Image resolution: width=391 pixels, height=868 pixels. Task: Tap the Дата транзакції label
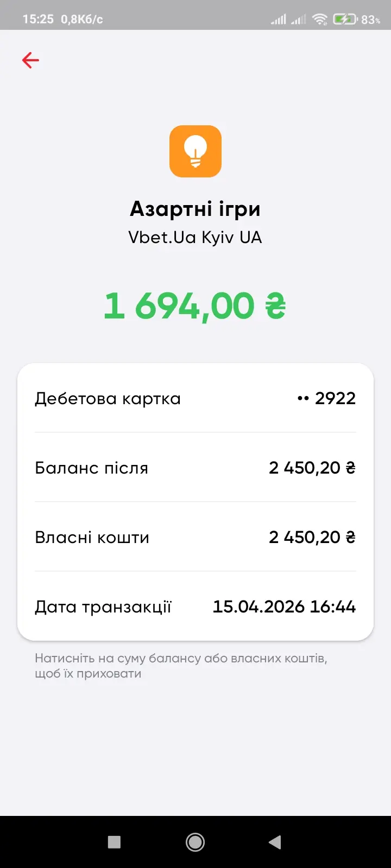(103, 607)
